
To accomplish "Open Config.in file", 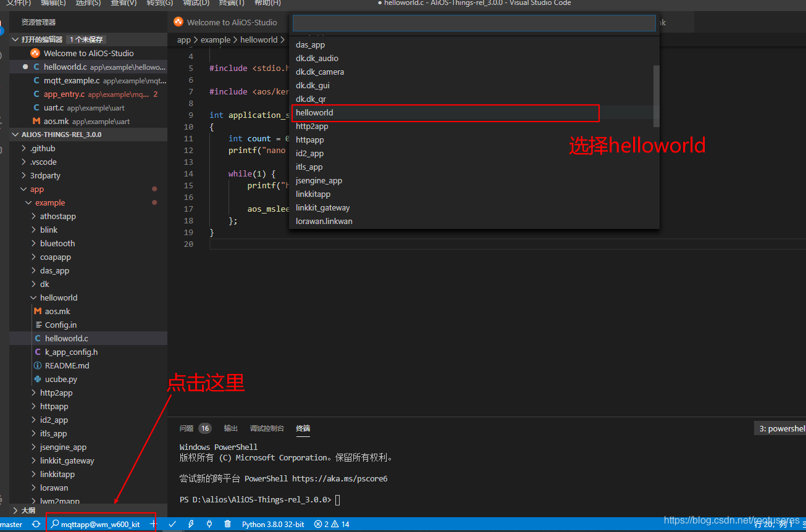I will tap(88, 325).
